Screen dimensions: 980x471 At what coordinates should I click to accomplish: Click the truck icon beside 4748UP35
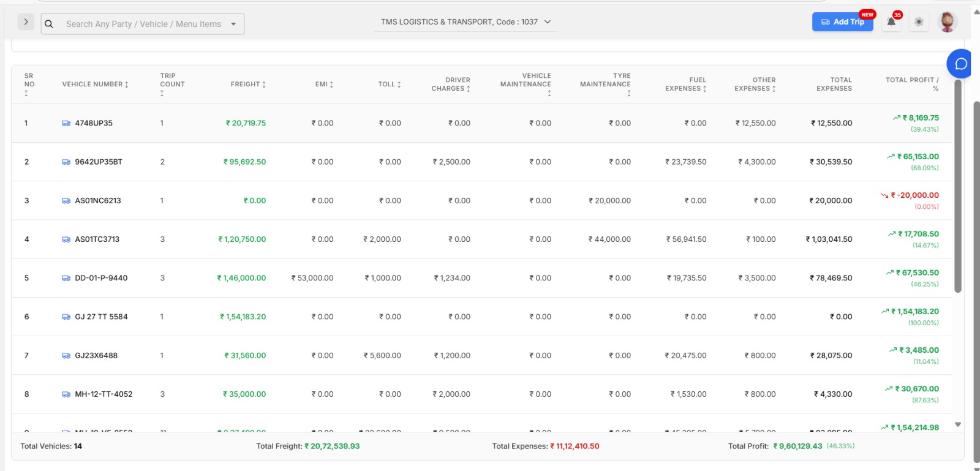click(66, 124)
